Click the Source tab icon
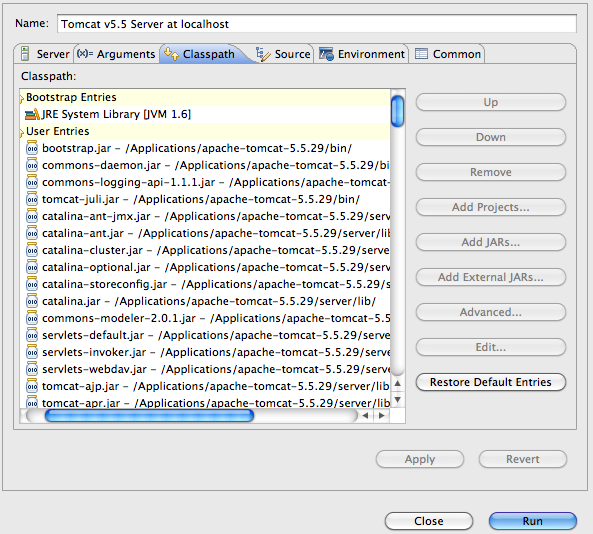Screen dimensions: 593x534 click(263, 54)
